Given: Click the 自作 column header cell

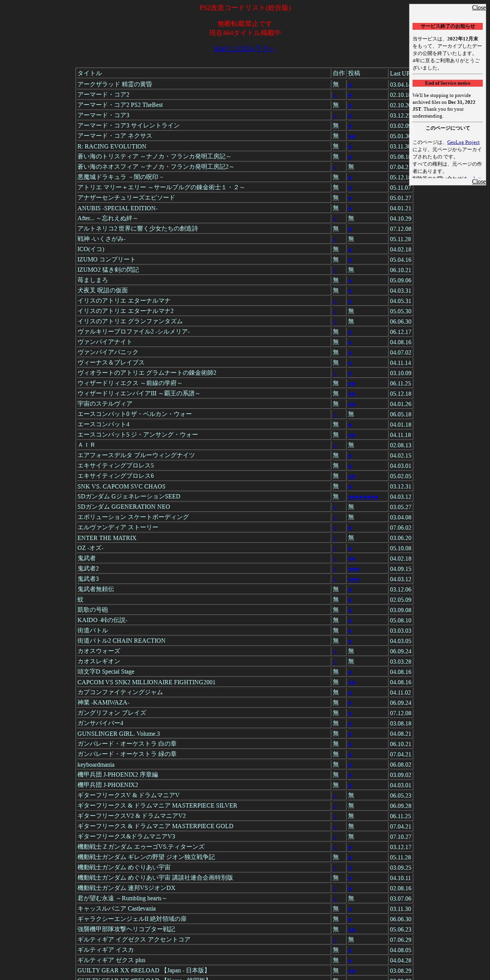Looking at the screenshot, I should 339,73.
